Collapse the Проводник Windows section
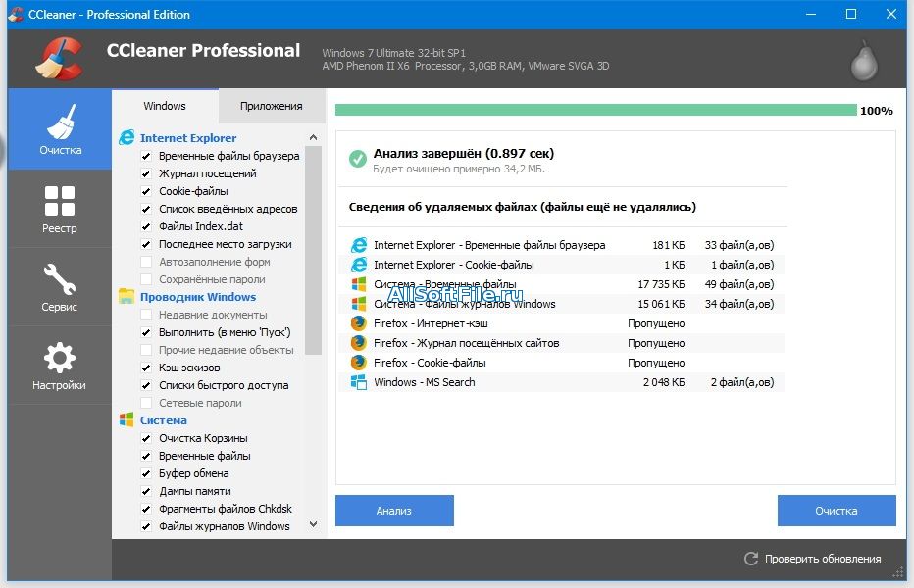The height and width of the screenshot is (588, 914). click(197, 297)
